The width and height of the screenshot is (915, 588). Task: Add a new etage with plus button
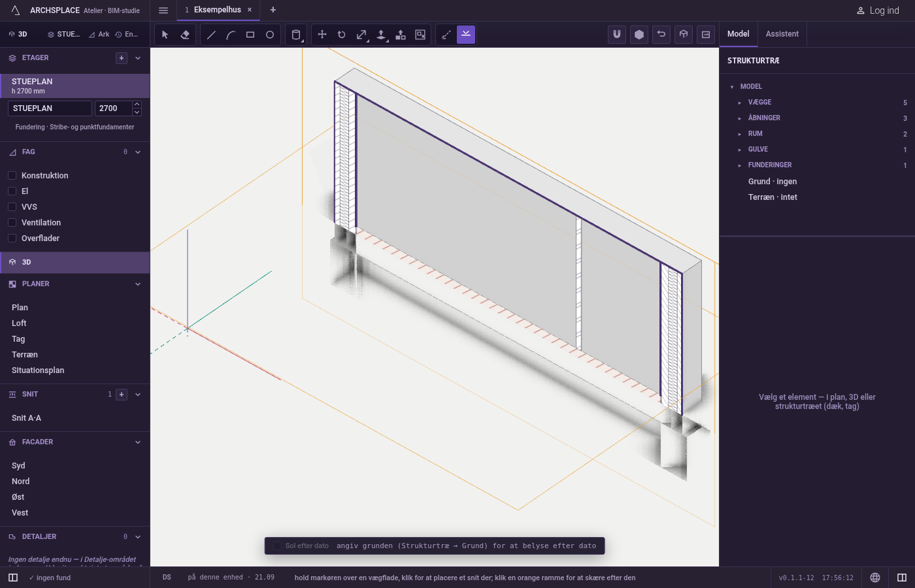pos(122,58)
